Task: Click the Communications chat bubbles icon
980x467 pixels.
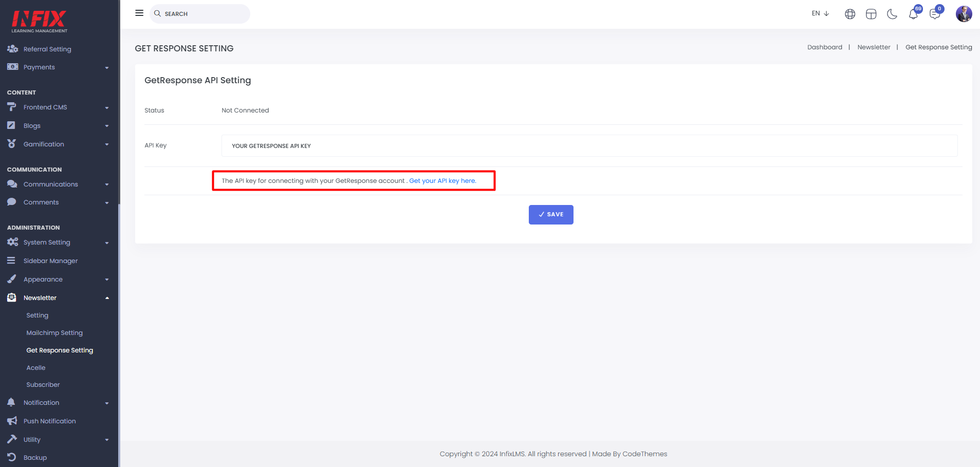Action: tap(12, 184)
